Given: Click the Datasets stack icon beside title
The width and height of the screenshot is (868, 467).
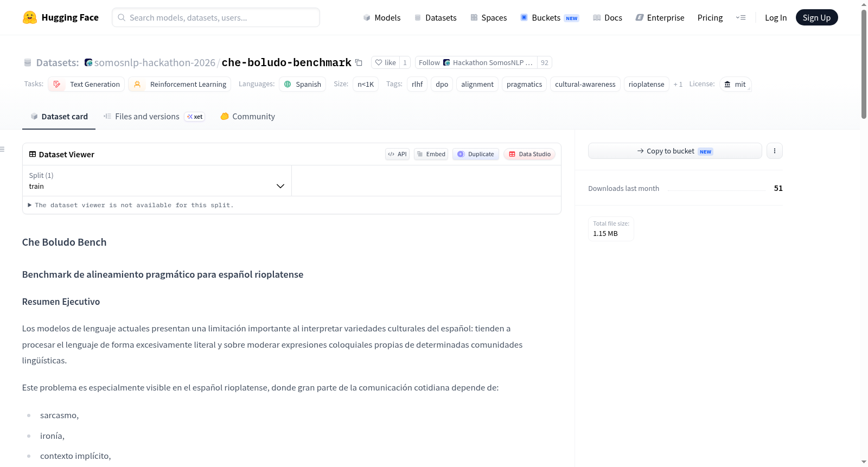Looking at the screenshot, I should tap(28, 62).
